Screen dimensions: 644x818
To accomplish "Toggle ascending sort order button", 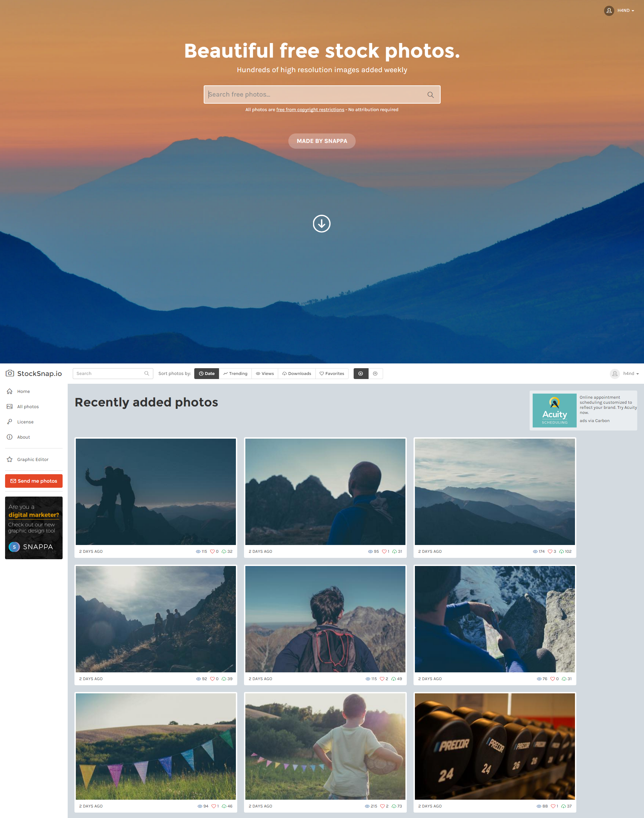I will (x=375, y=374).
